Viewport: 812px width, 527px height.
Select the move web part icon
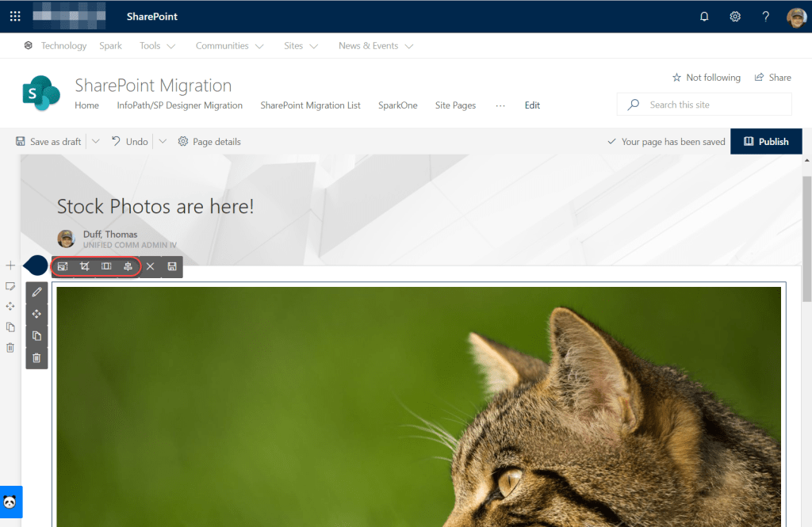click(36, 314)
